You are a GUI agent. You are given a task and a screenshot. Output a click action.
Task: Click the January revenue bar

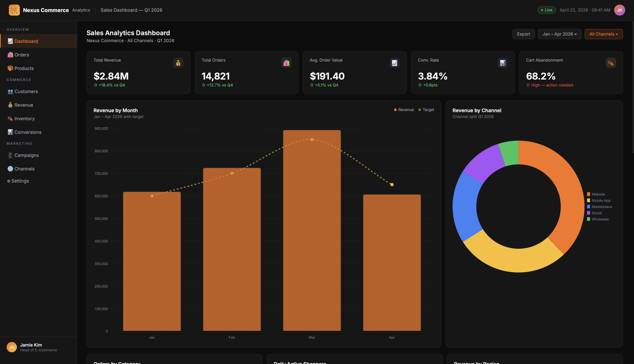152,261
